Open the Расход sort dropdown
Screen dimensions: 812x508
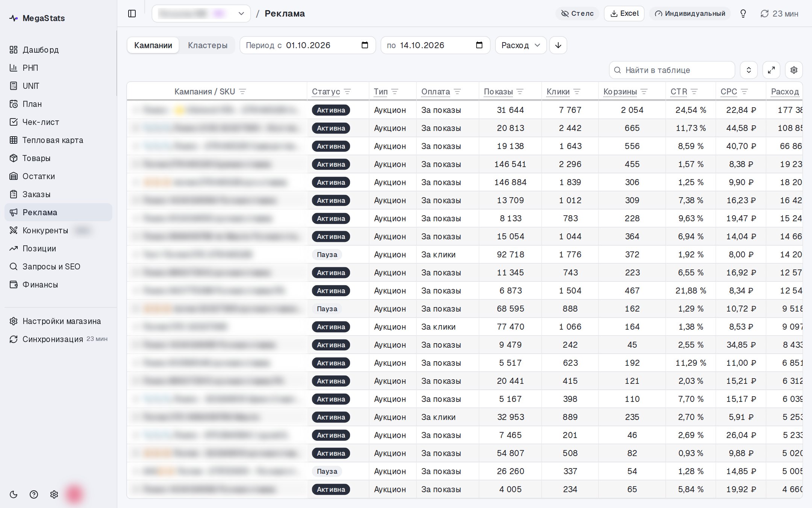coord(521,45)
